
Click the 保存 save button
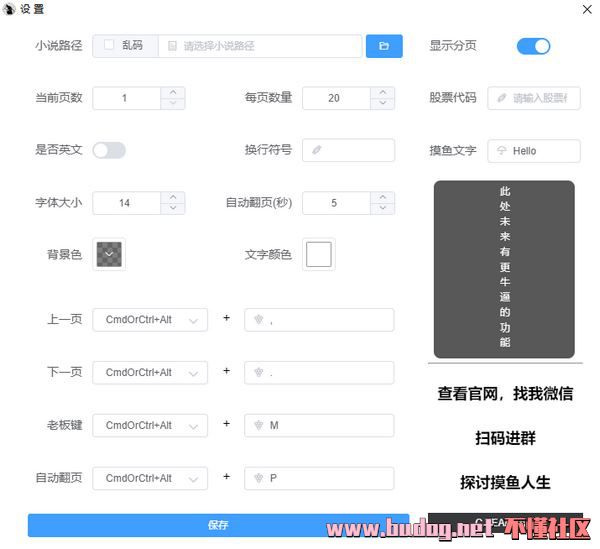218,525
